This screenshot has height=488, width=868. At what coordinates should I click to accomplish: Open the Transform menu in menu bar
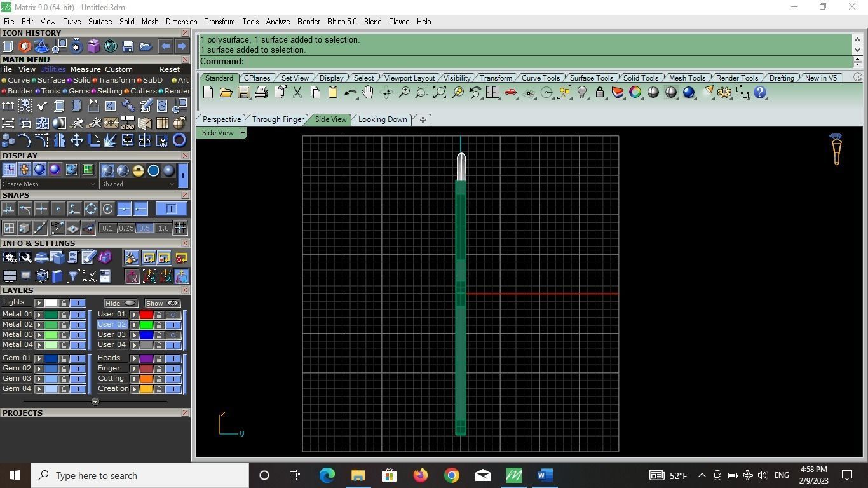(x=220, y=22)
